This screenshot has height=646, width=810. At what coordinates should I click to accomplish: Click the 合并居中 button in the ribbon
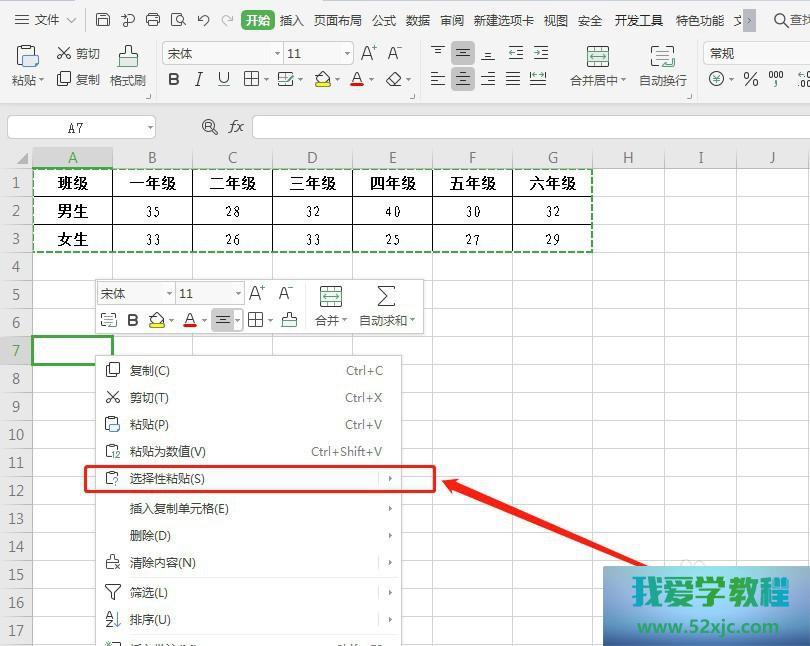click(x=597, y=64)
